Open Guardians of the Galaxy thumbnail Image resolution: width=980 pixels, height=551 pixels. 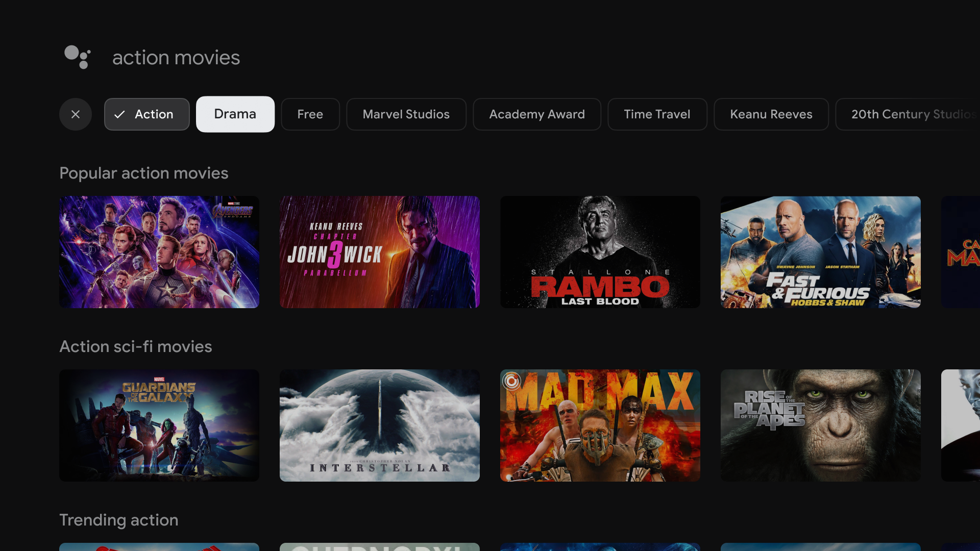[159, 425]
